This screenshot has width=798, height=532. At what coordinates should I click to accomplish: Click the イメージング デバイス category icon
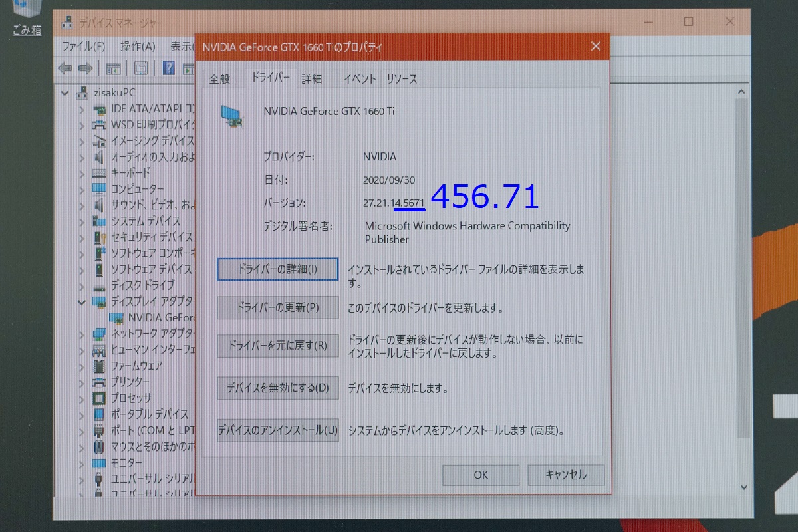(99, 141)
